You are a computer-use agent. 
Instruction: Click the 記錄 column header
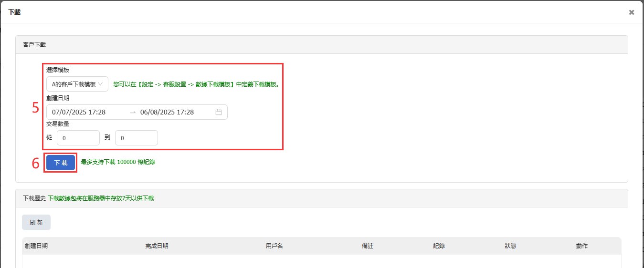point(439,246)
